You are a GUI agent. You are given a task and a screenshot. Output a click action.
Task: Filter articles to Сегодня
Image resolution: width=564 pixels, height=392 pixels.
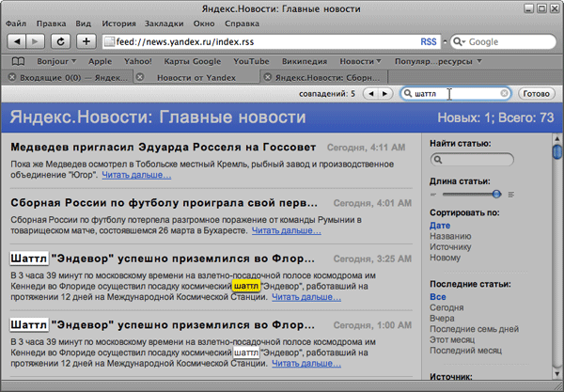(446, 307)
